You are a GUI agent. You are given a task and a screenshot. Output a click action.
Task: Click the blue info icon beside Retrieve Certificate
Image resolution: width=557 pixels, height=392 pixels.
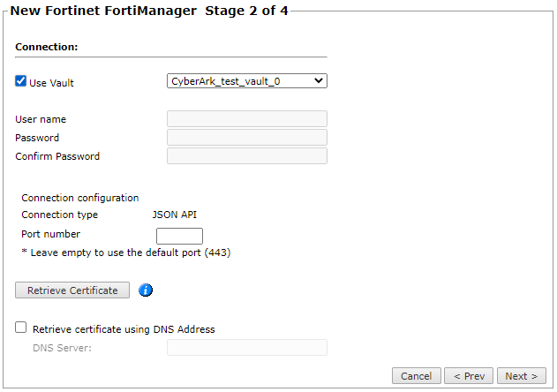(147, 290)
